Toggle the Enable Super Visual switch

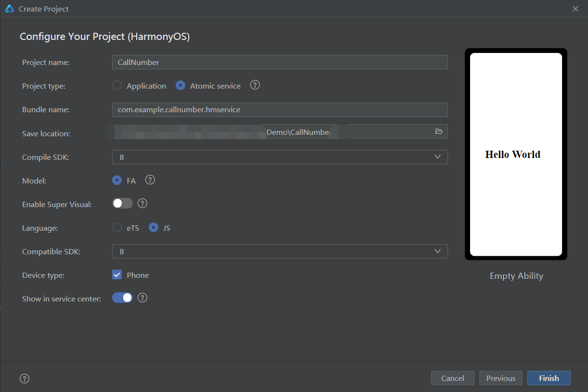(122, 203)
